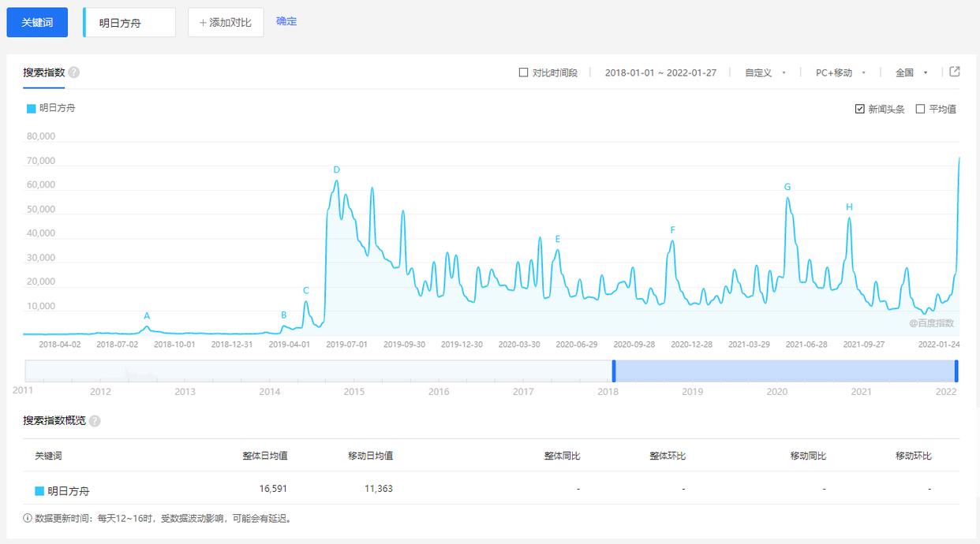
Task: Click 整体同比 column header
Action: 562,456
